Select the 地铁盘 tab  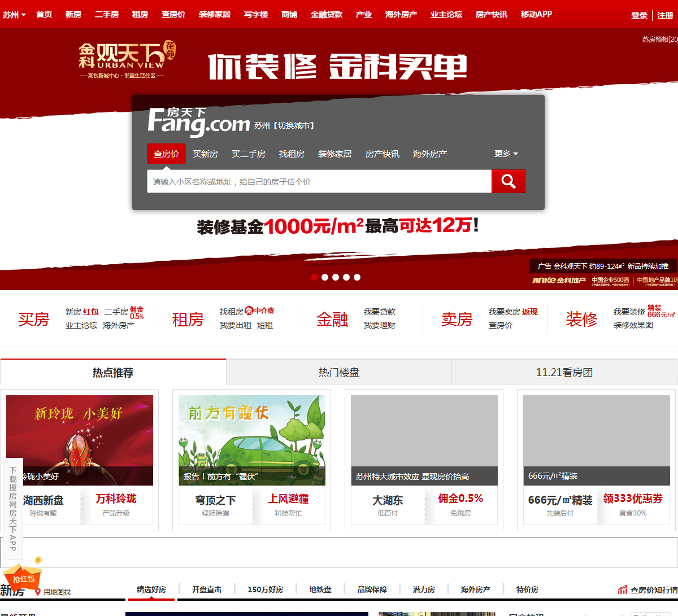[320, 589]
